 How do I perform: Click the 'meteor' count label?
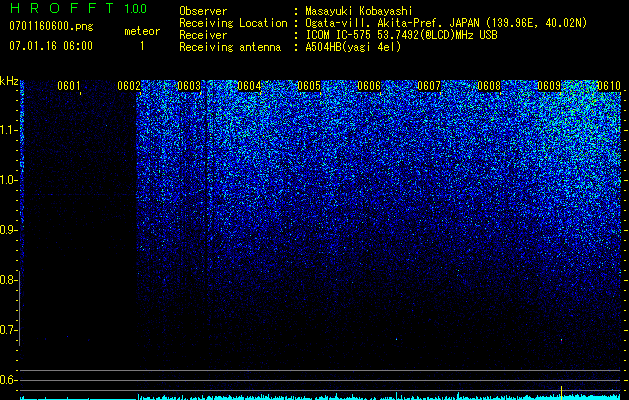[142, 31]
